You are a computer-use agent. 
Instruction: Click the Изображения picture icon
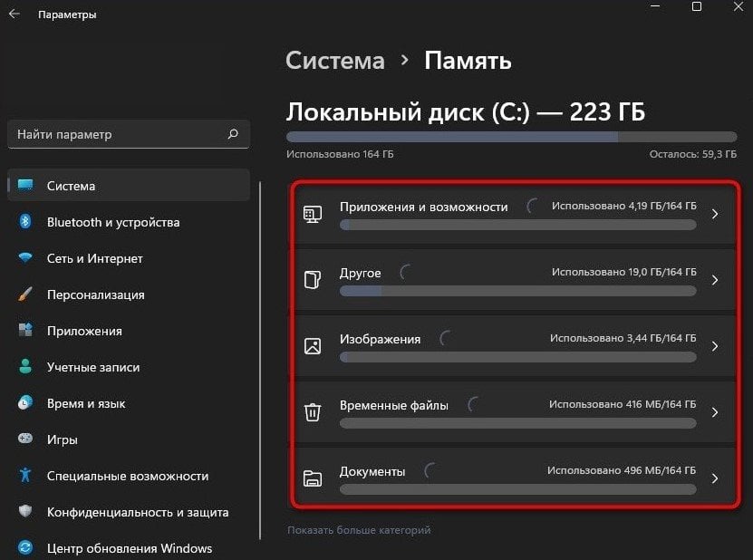(x=313, y=346)
